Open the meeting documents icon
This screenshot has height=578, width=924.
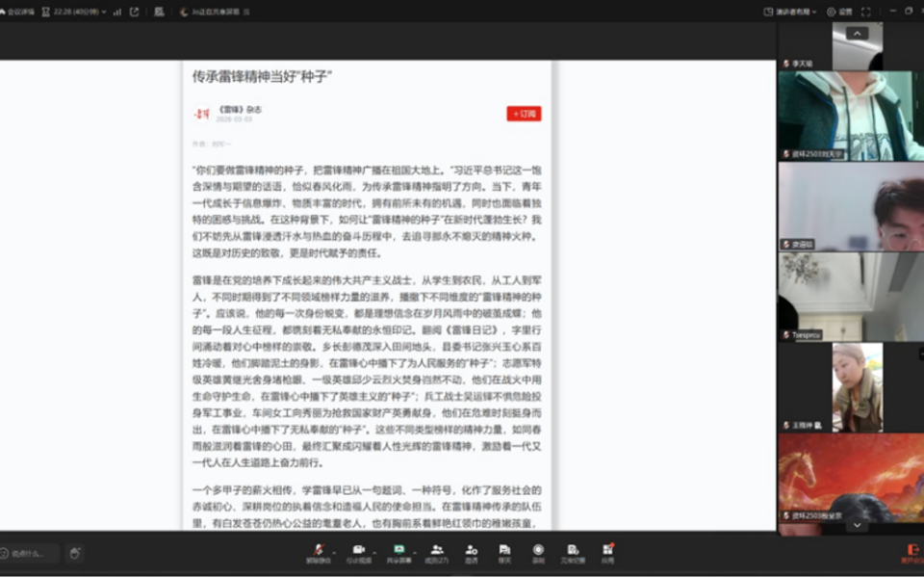click(x=573, y=550)
